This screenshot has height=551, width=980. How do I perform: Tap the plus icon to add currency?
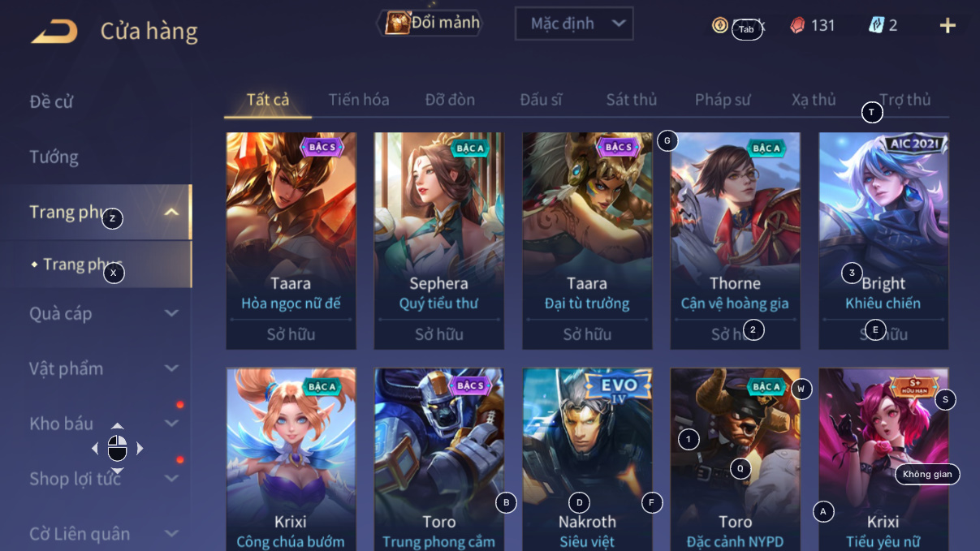click(948, 25)
